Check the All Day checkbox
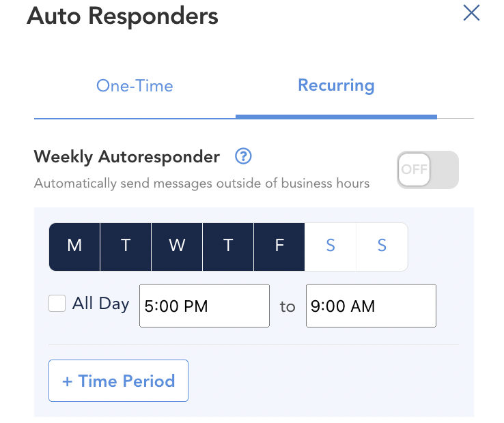The image size is (504, 423). 57,303
